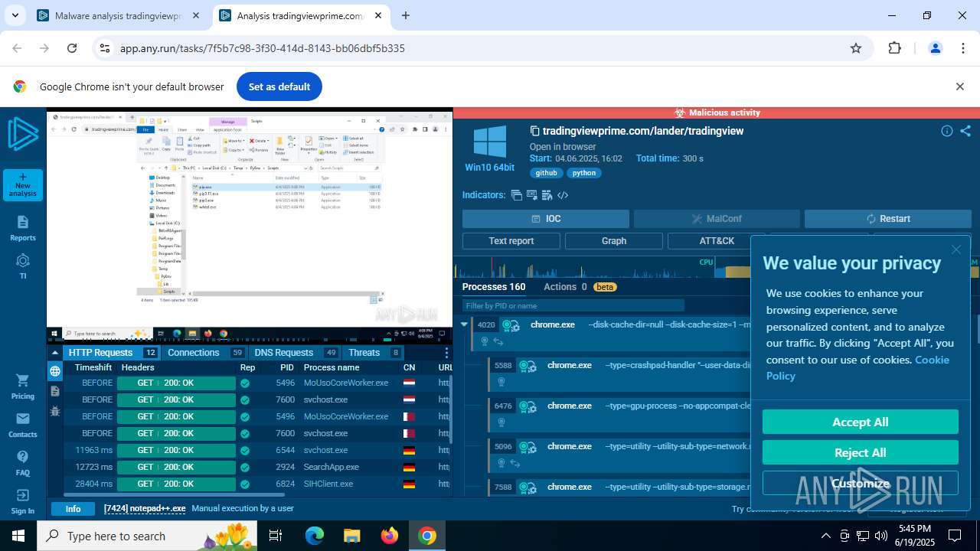This screenshot has width=980, height=551.
Task: Open Microsoft Edge from the taskbar
Action: pos(315,536)
